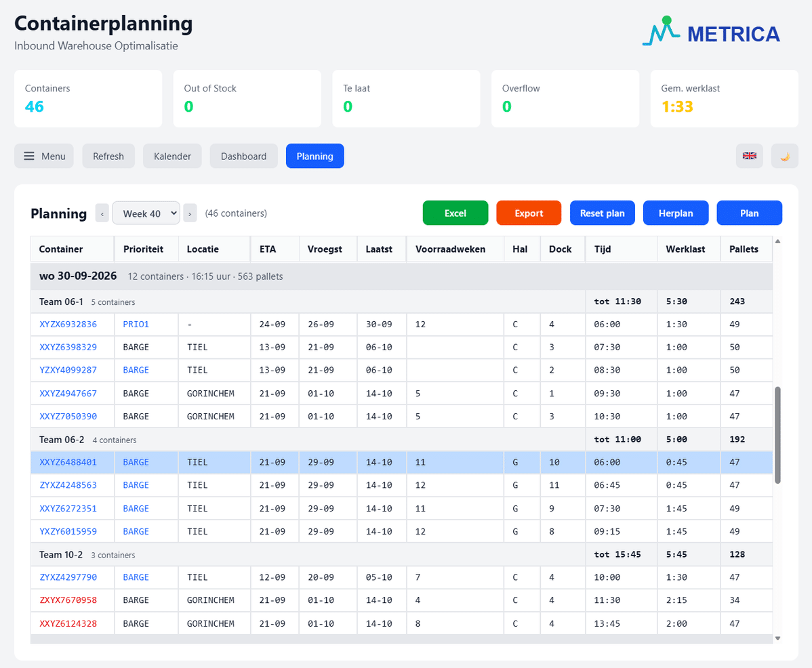Switch language with the UK flag icon
Screen dimensions: 812x668
[750, 156]
